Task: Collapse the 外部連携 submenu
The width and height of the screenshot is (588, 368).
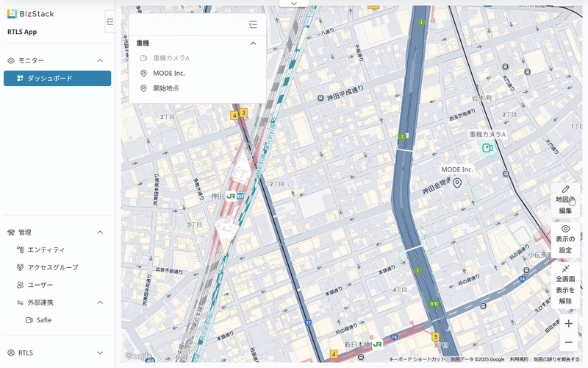Action: coord(100,302)
